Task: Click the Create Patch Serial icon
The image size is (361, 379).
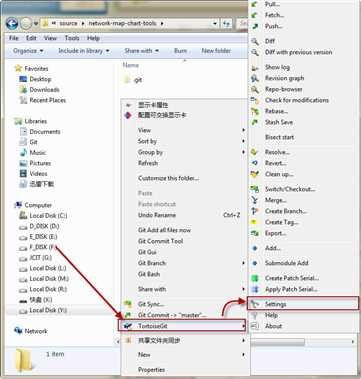Action: (255, 278)
